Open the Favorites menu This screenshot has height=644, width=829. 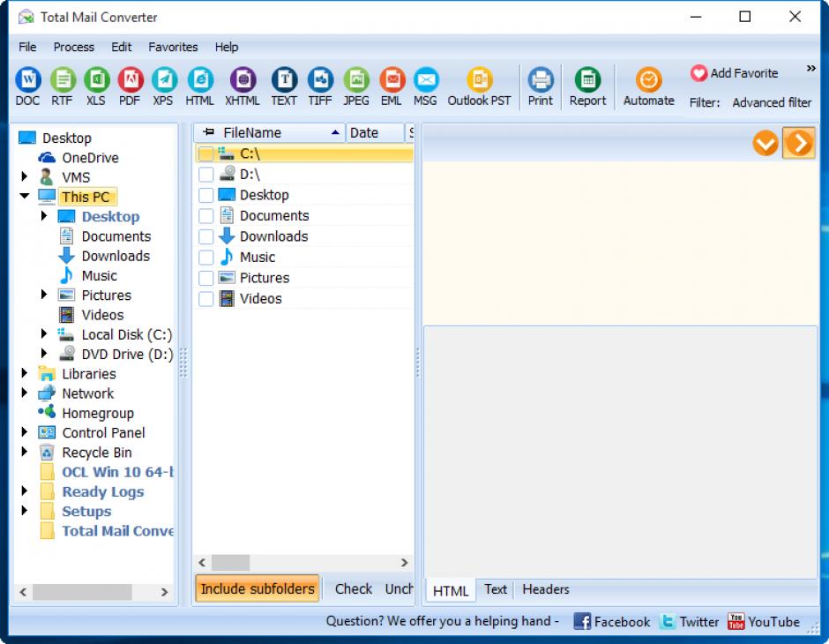(x=173, y=47)
